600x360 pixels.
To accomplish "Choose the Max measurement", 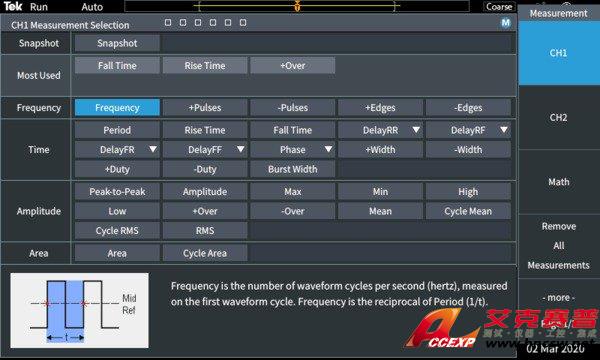I will pos(293,191).
